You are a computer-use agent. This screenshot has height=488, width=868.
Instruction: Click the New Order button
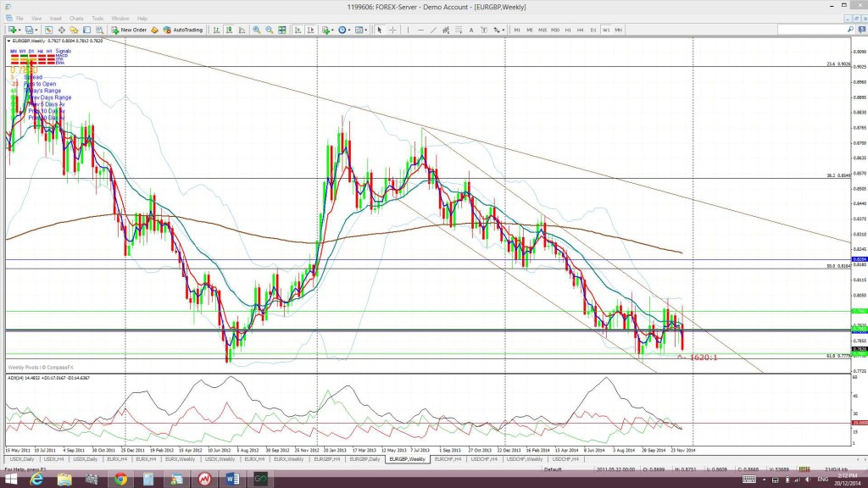pyautogui.click(x=129, y=30)
